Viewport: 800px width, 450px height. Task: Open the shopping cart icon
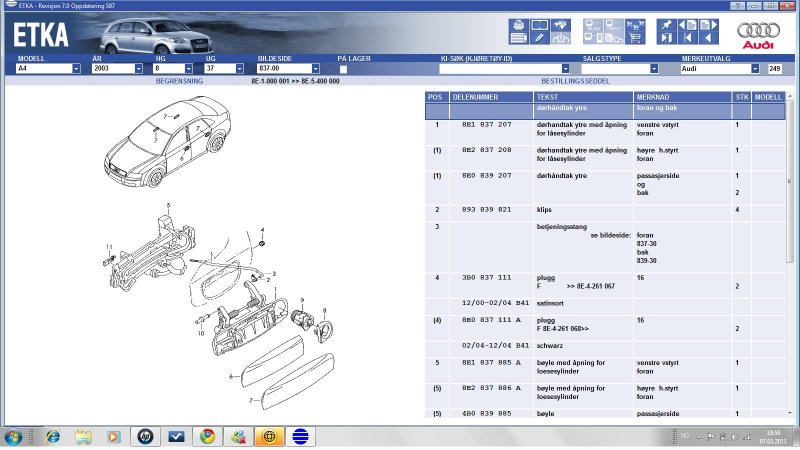[633, 37]
